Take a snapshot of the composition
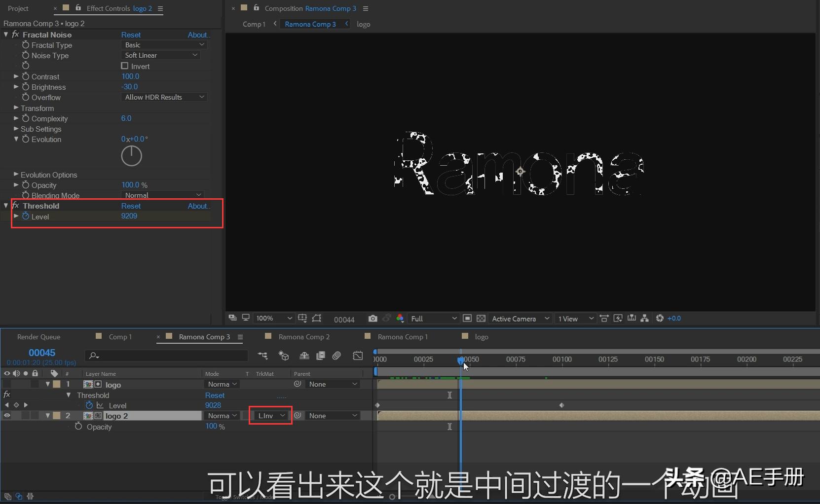The image size is (820, 504). (373, 319)
